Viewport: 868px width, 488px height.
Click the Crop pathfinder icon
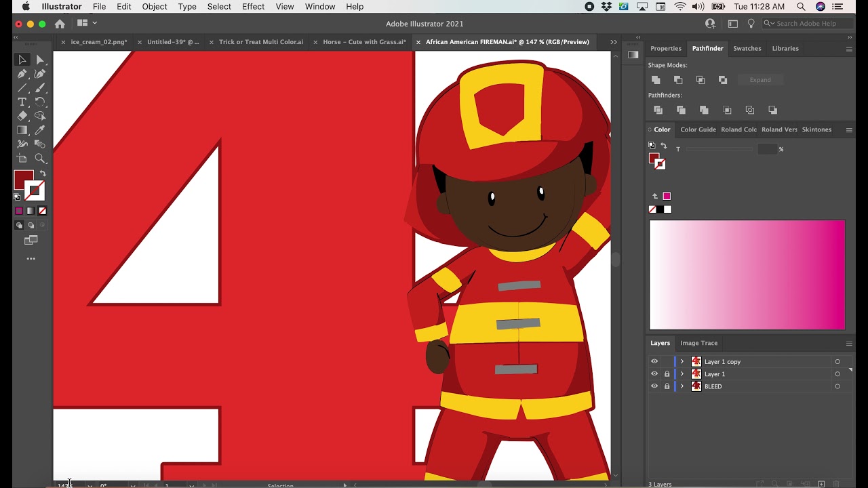(x=727, y=110)
